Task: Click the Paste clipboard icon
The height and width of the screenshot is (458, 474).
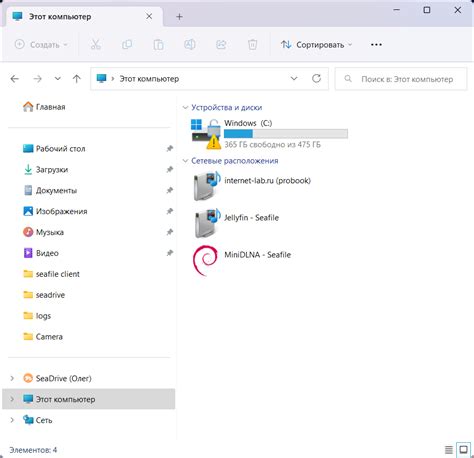Action: tap(158, 44)
